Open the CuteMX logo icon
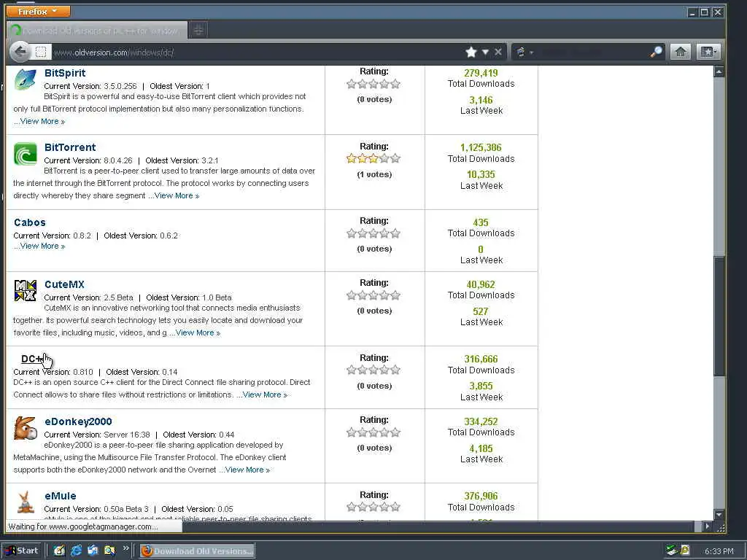Viewport: 747px width, 560px height. tap(26, 290)
